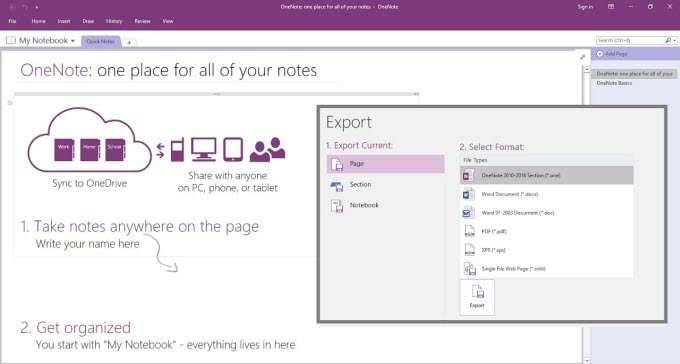Select Notebook under Export Current
The width and height of the screenshot is (680, 364).
click(386, 205)
